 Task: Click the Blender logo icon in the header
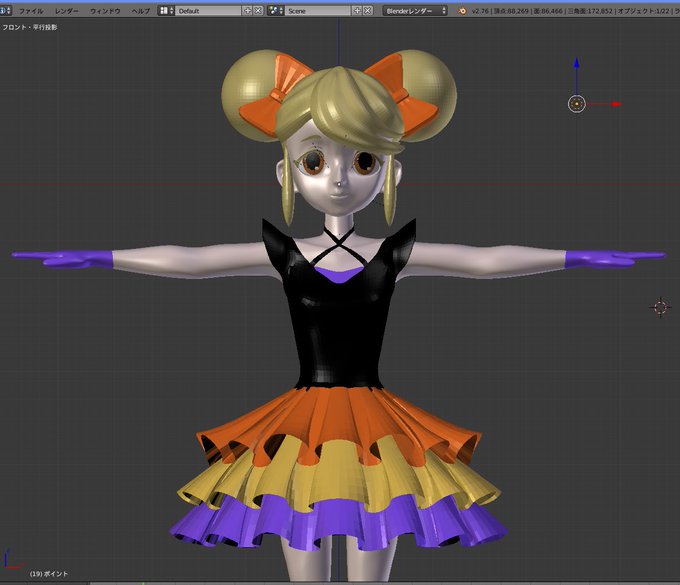462,11
